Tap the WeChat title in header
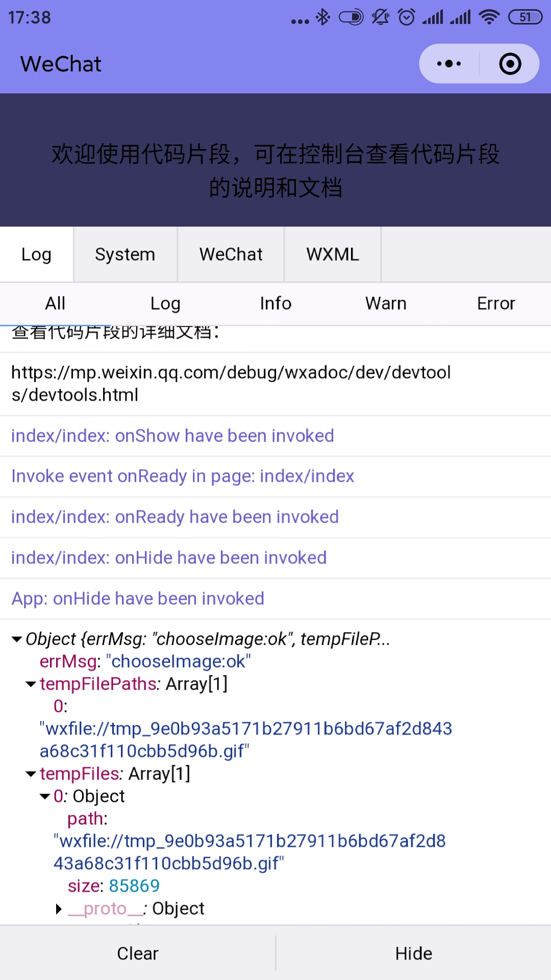551x980 pixels. [61, 64]
